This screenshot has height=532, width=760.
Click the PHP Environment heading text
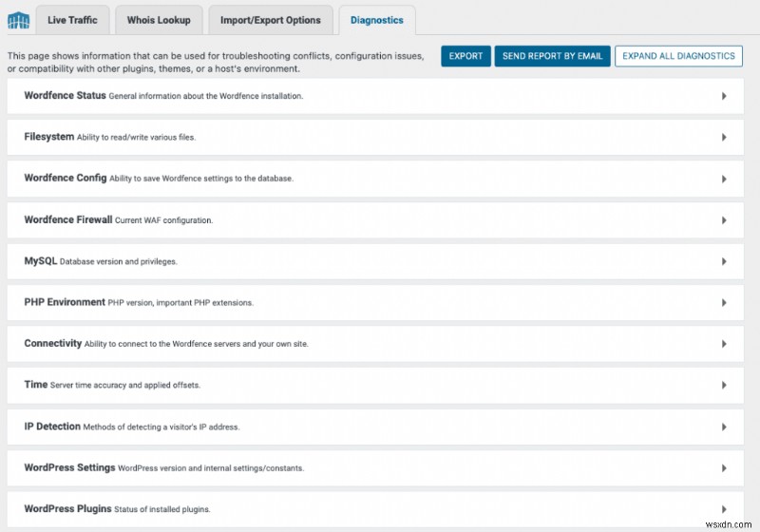65,302
